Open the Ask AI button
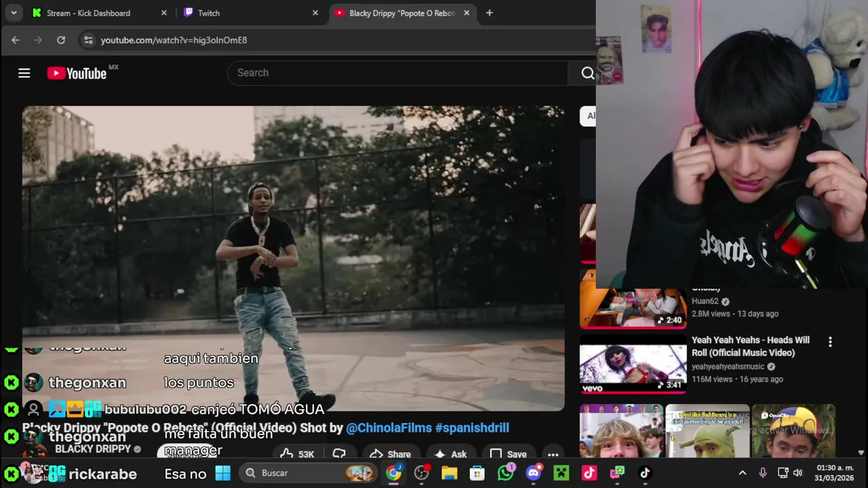868x488 pixels. pyautogui.click(x=451, y=454)
